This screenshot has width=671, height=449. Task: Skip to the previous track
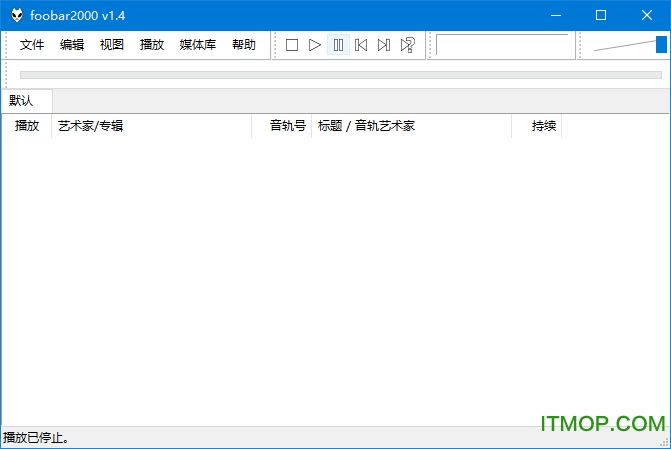coord(361,45)
